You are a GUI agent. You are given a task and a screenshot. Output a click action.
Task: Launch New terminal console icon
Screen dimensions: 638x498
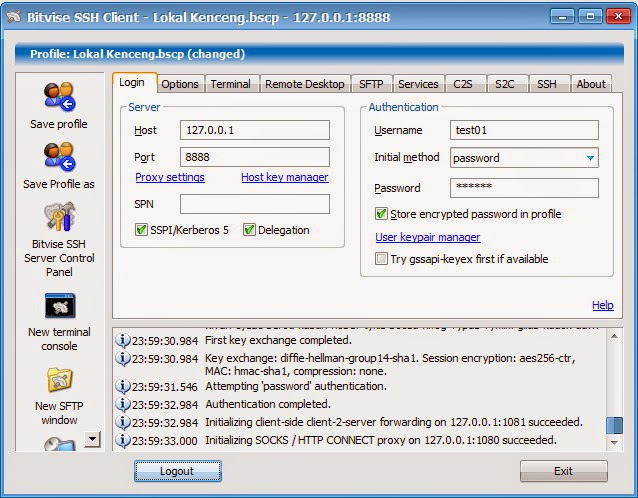pyautogui.click(x=60, y=306)
